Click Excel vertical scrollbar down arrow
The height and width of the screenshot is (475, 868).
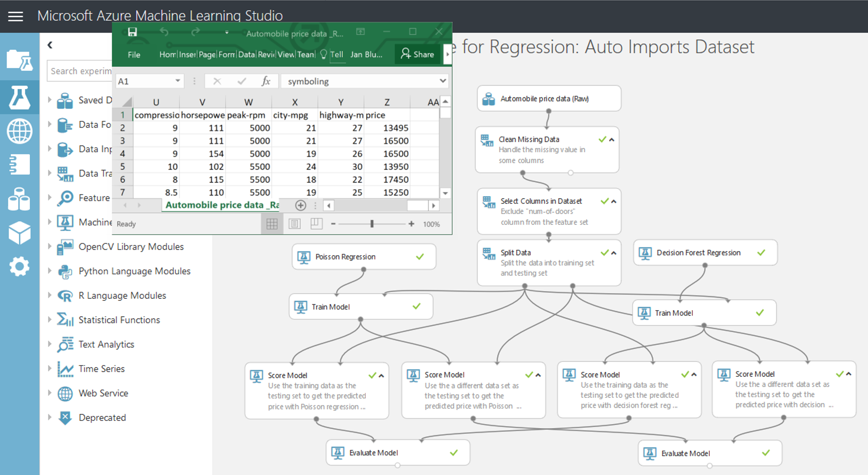pos(445,193)
